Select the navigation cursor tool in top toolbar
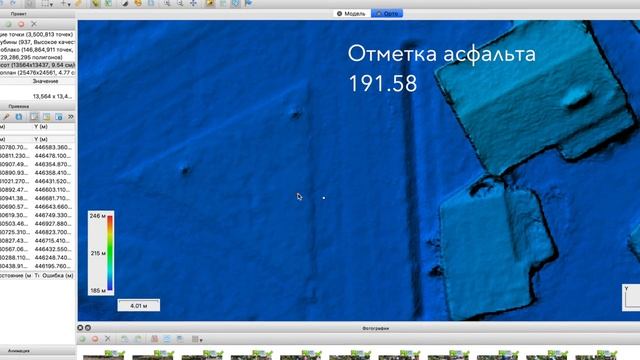 point(30,3)
